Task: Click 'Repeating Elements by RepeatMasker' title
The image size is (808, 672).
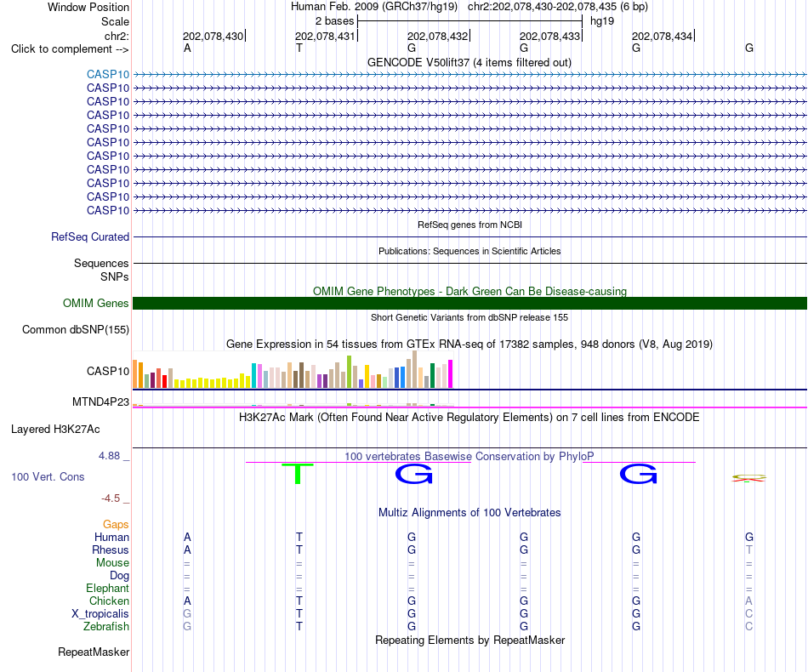Action: 469,640
